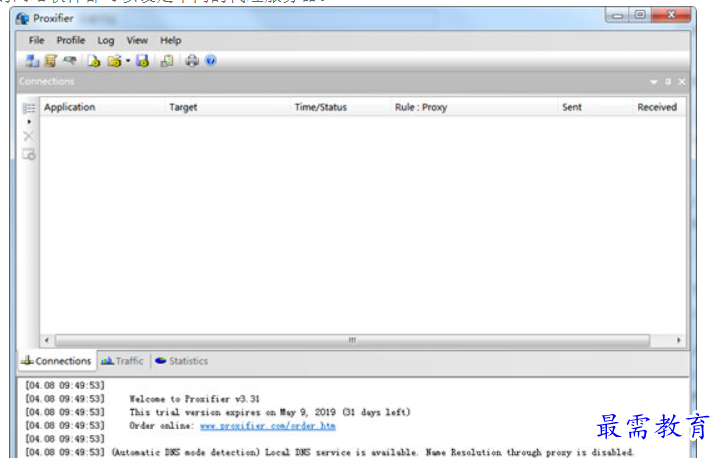The image size is (718, 458).
Task: Open the Help menu
Action: pyautogui.click(x=171, y=41)
